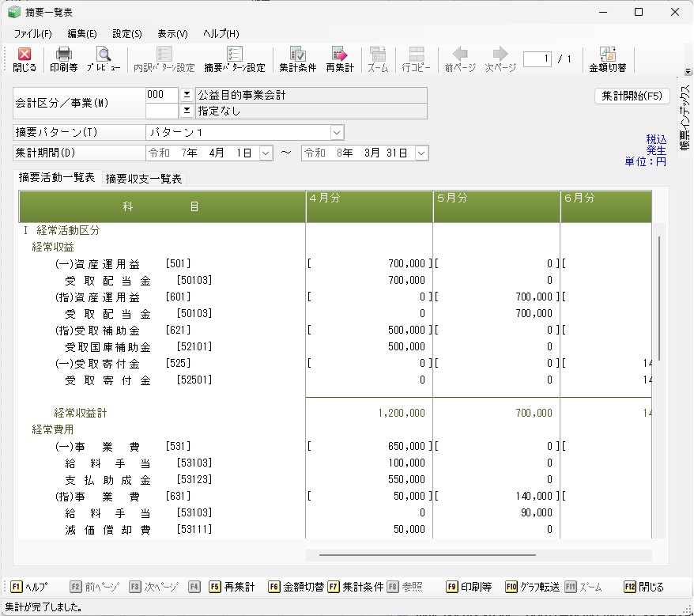Open 印刷等 print icon in toolbar
Image resolution: width=694 pixels, height=616 pixels.
63,59
